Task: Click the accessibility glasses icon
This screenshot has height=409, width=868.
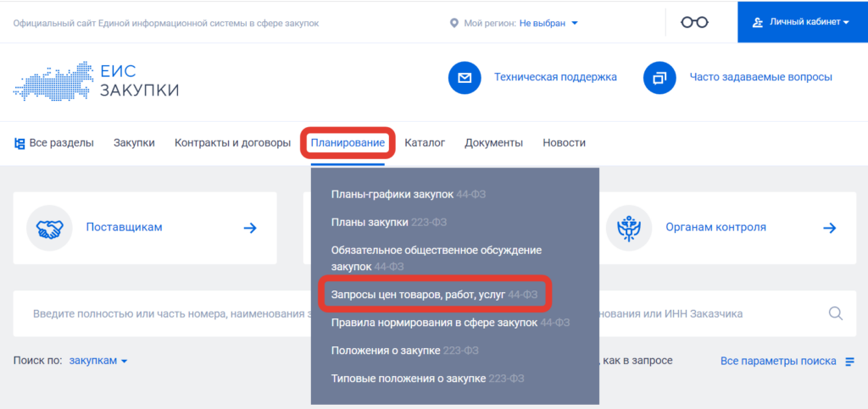Action: [x=694, y=22]
